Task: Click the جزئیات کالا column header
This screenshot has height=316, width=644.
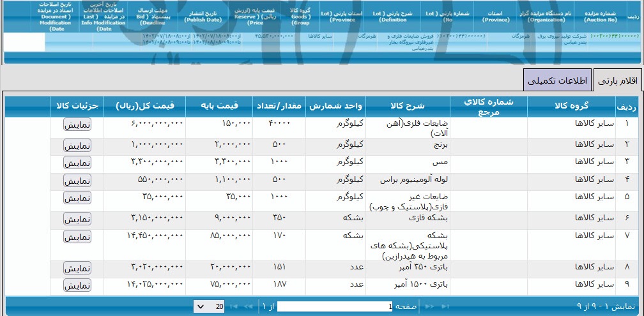Action: coord(77,107)
